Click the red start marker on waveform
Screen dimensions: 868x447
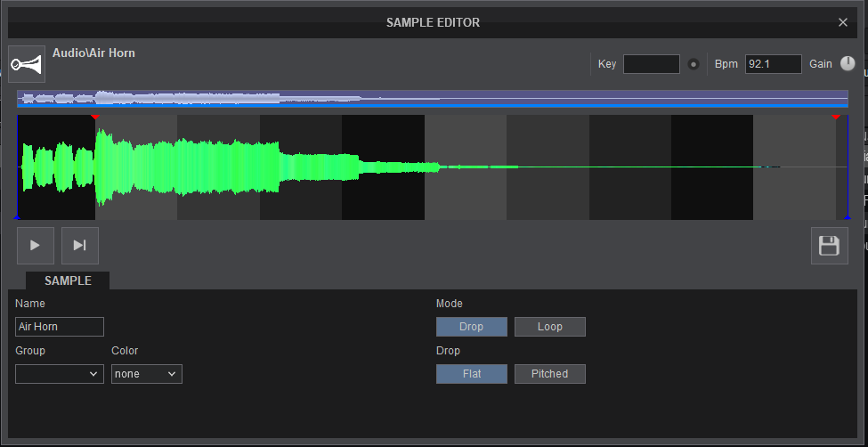(x=95, y=118)
